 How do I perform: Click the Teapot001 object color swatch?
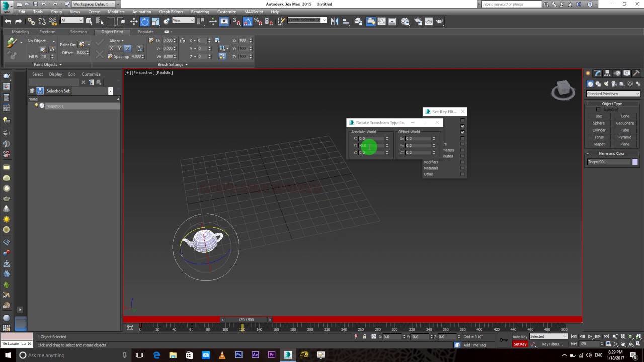pos(635,162)
